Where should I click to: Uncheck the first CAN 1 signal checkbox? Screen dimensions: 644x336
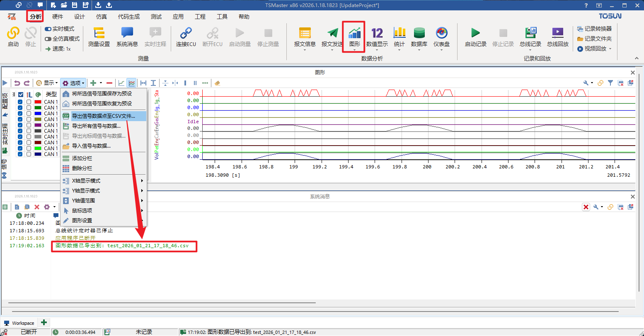tap(20, 102)
